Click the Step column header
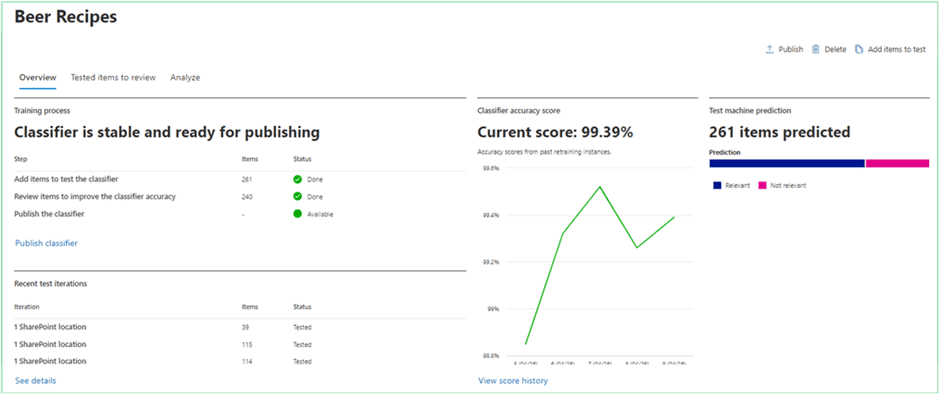Image resolution: width=941 pixels, height=396 pixels. (x=21, y=159)
